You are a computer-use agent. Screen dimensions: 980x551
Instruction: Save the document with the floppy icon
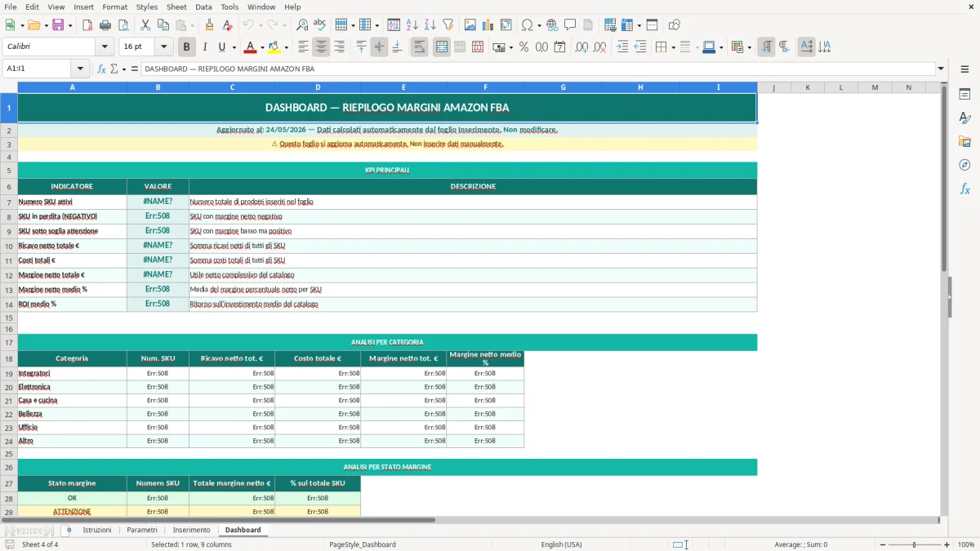[x=58, y=25]
